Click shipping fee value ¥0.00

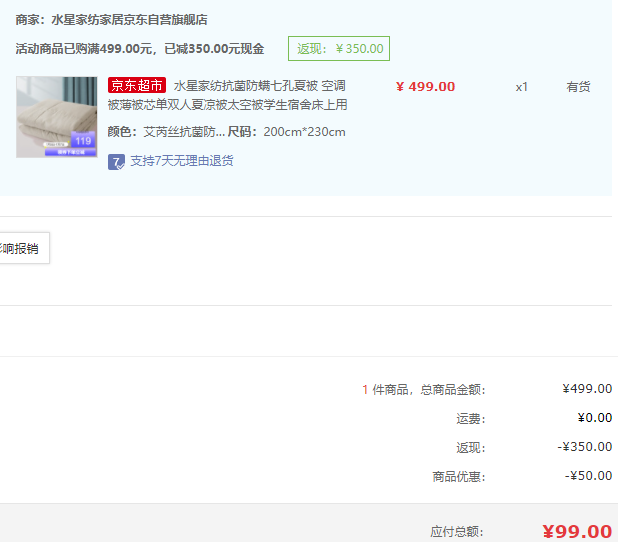click(x=595, y=417)
